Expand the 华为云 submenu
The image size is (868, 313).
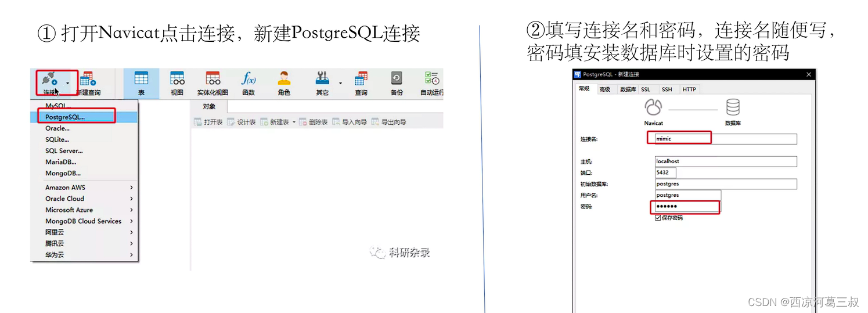[x=132, y=255]
